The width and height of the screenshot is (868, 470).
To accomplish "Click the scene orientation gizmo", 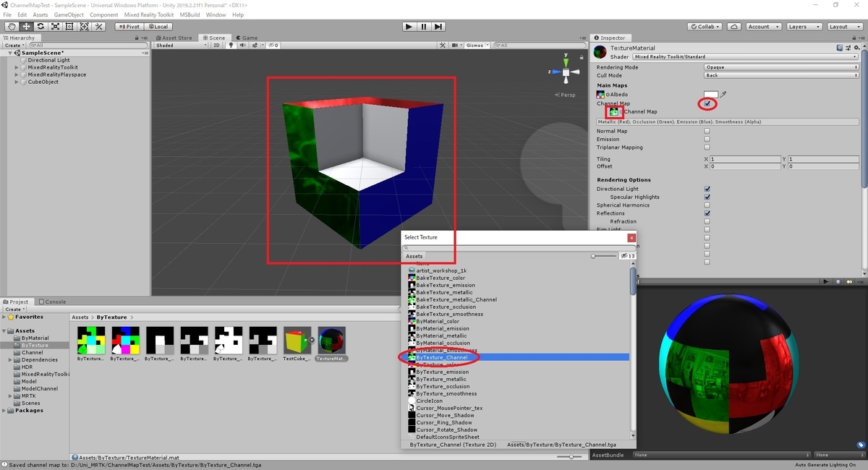I will [566, 72].
